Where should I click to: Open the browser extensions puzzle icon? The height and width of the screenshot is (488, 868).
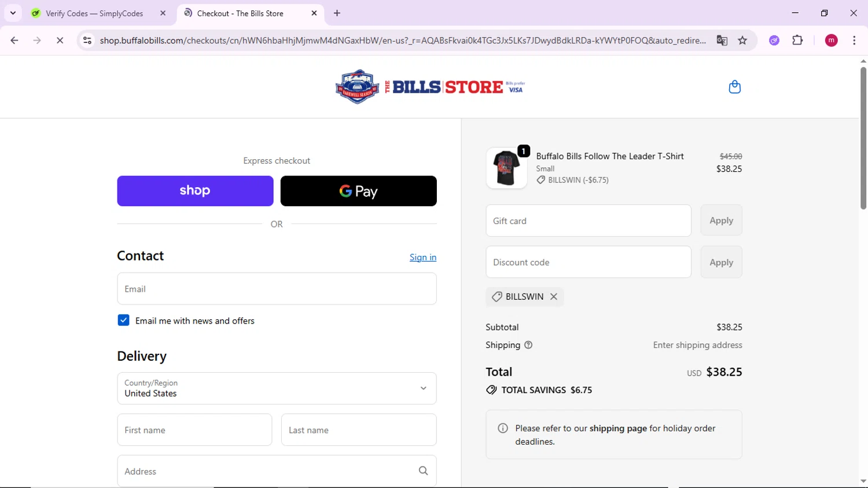pyautogui.click(x=797, y=41)
